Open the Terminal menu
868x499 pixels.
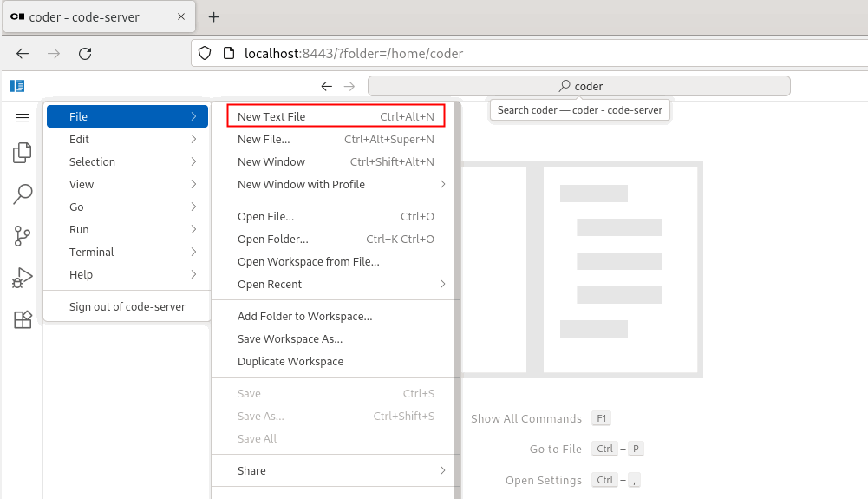coord(127,252)
